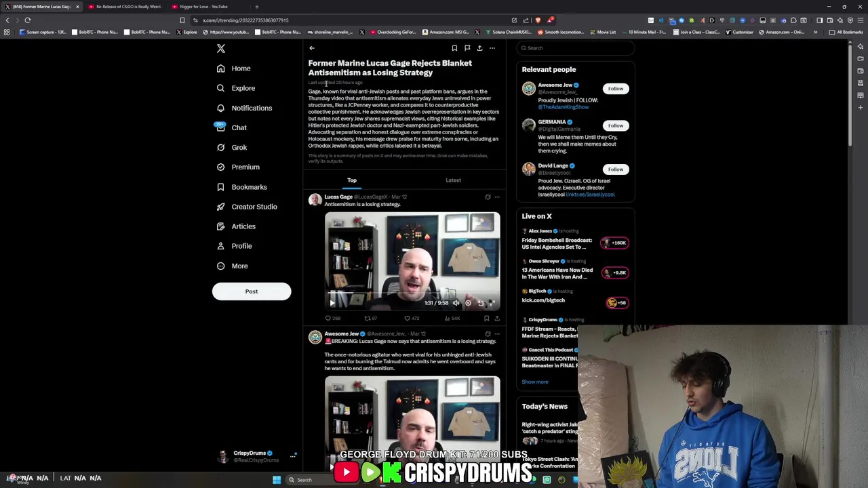Switch to the Latest tab
The image size is (868, 488).
tap(454, 180)
